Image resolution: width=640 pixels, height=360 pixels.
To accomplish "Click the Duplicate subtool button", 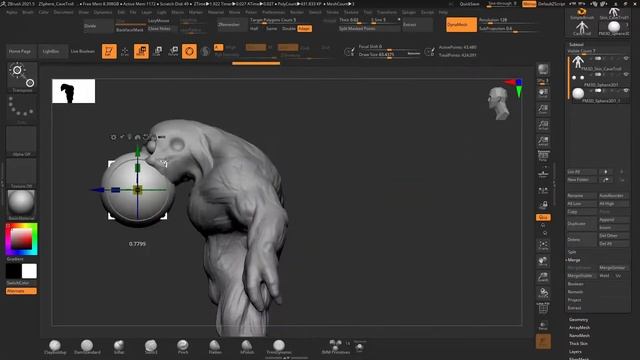I will pos(582,224).
